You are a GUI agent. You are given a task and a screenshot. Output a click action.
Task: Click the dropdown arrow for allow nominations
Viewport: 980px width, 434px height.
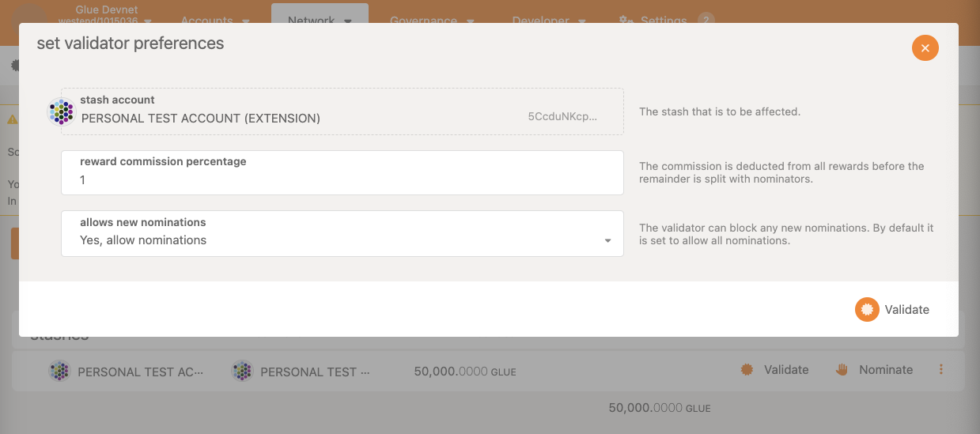607,240
